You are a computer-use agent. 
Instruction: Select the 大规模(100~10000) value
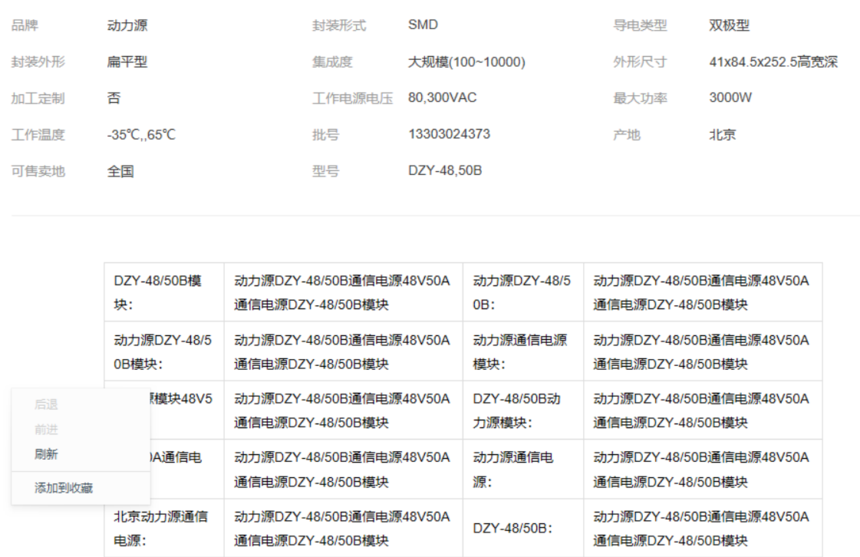[467, 62]
